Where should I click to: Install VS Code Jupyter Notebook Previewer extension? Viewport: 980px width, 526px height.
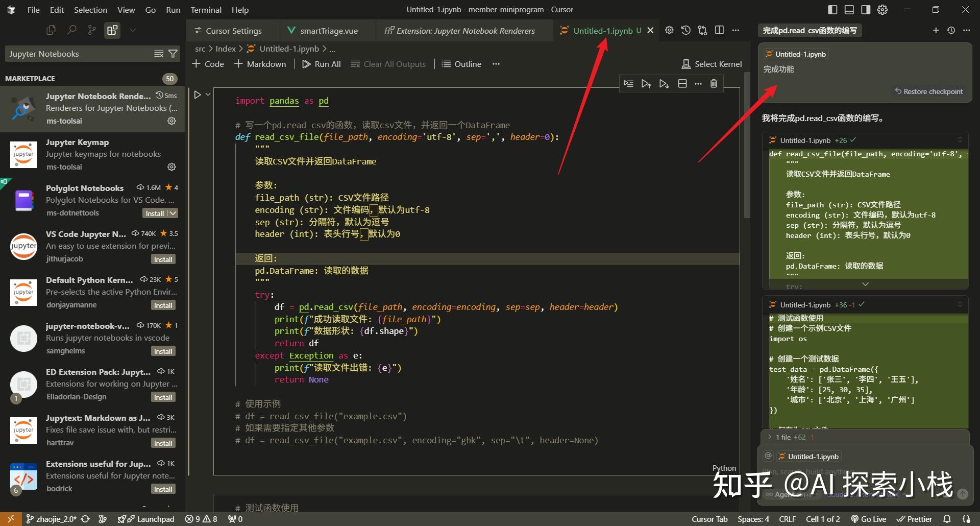pos(163,259)
